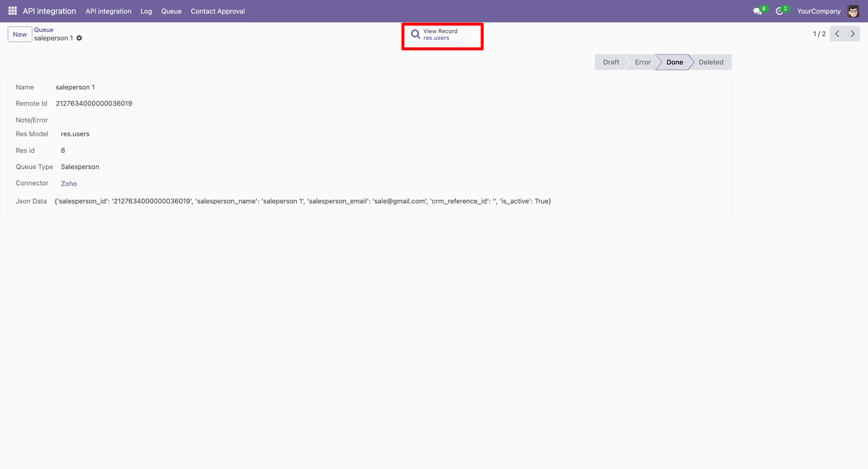Open the activities clock icon
Screen dimensions: 868x469
[x=779, y=11]
